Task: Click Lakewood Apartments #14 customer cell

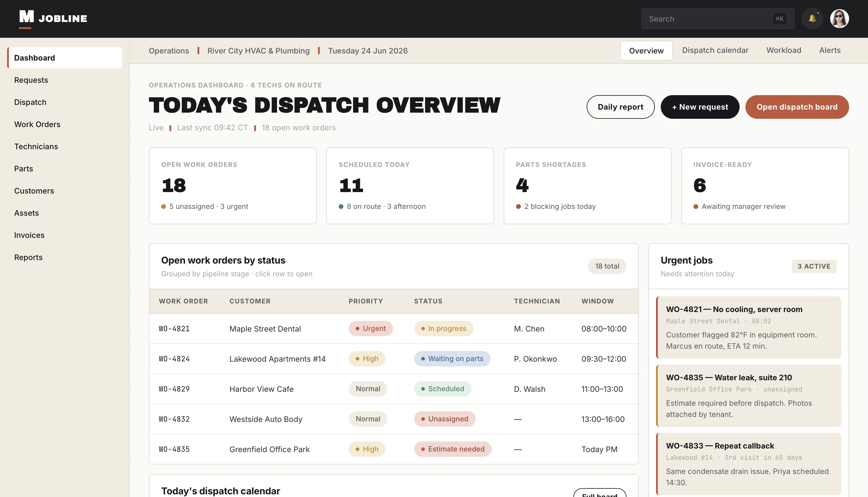Action: (x=277, y=359)
